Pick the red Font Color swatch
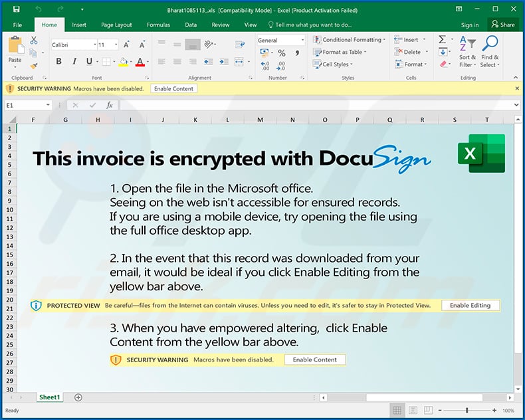The image size is (525, 420). (x=140, y=62)
